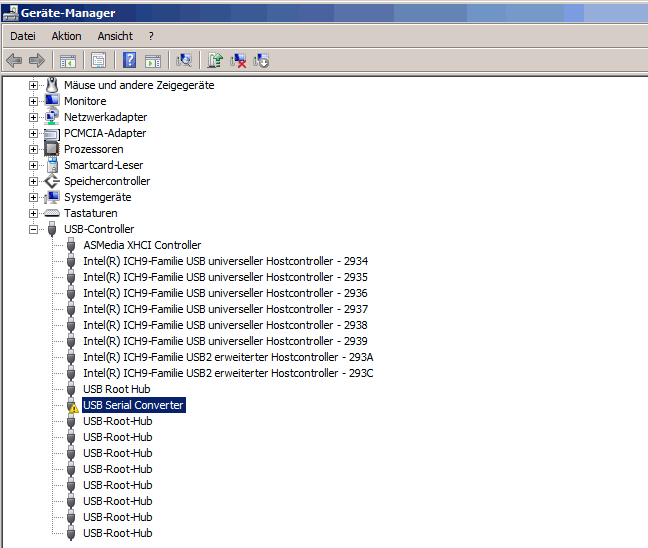Expand Mäuse und andere Zeigegeräte node

click(33, 85)
